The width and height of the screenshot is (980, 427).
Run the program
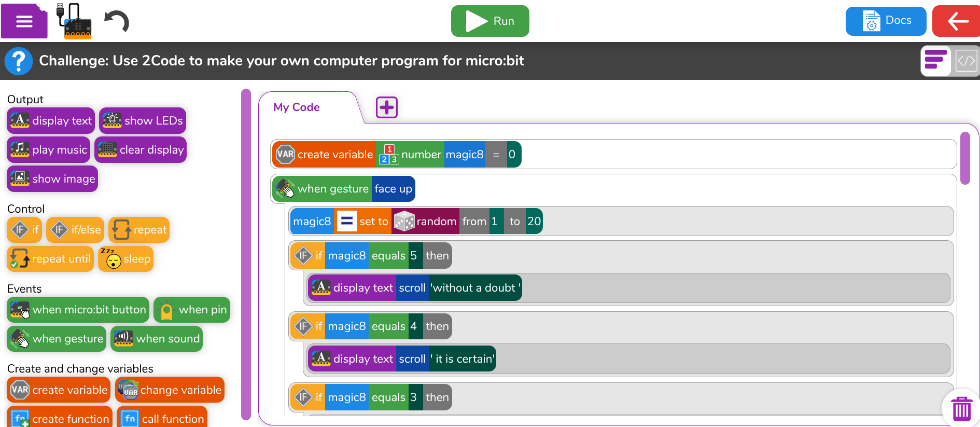[490, 21]
